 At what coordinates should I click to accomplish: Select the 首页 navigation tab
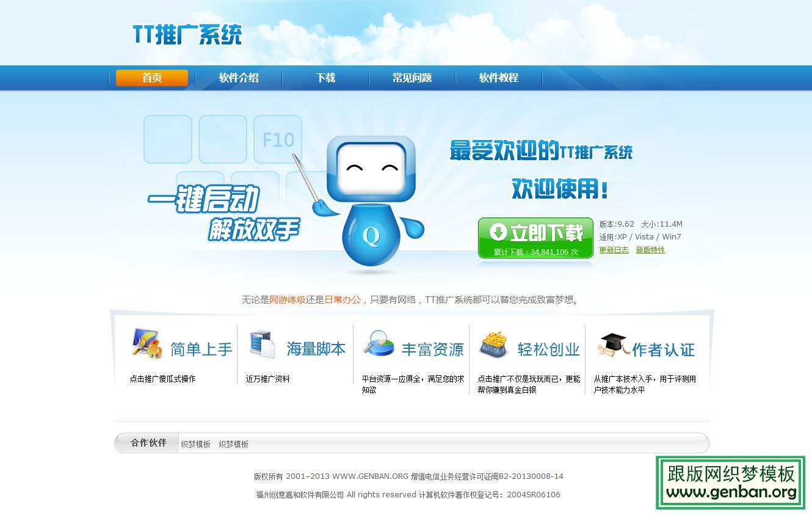coord(151,78)
